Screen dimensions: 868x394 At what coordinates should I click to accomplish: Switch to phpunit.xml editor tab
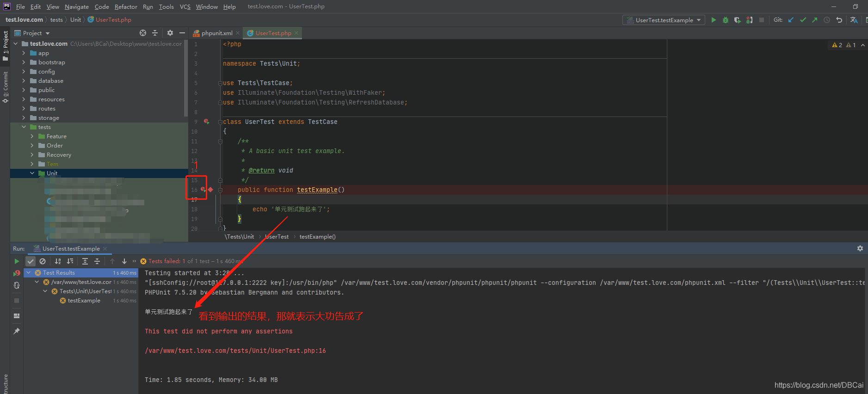pyautogui.click(x=216, y=33)
